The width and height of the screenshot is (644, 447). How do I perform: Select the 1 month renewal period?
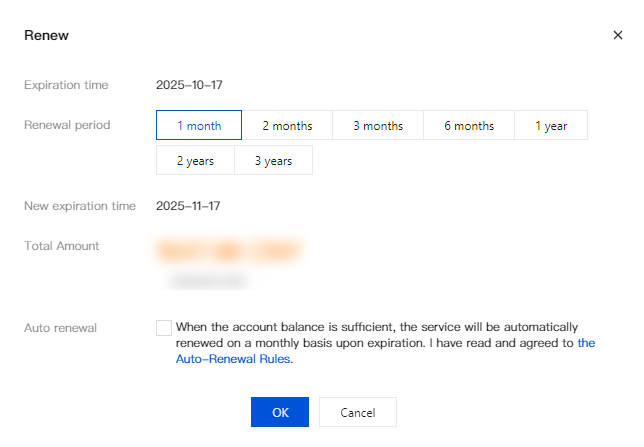click(198, 125)
